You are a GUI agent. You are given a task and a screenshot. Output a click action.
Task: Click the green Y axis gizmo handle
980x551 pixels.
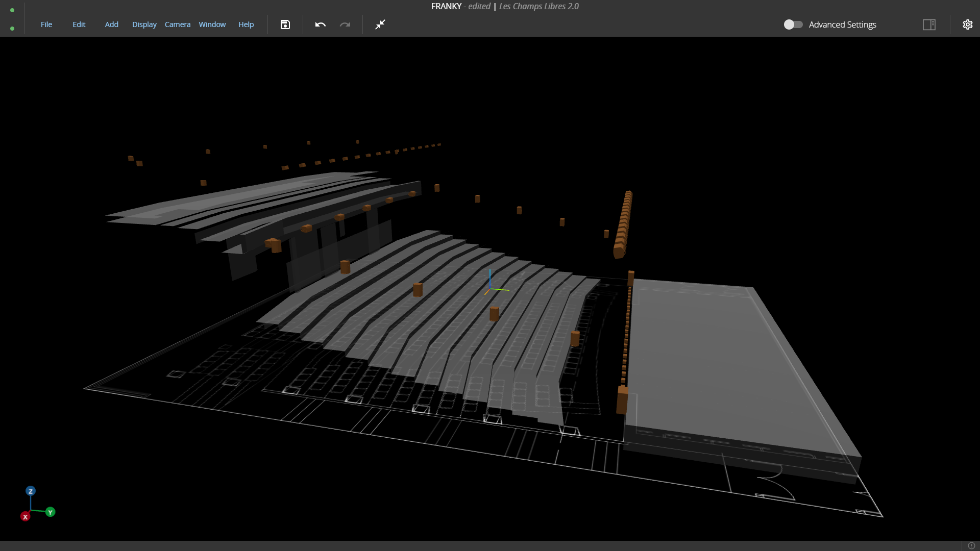pyautogui.click(x=50, y=512)
